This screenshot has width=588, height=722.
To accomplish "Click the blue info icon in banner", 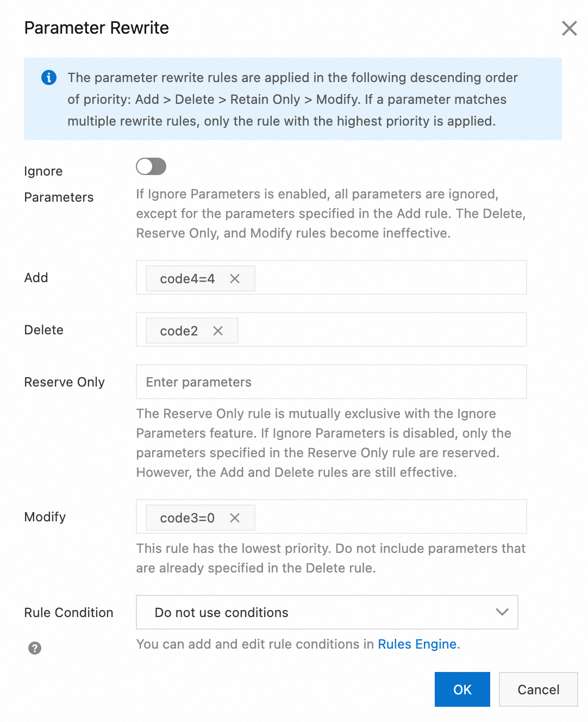I will 49,78.
